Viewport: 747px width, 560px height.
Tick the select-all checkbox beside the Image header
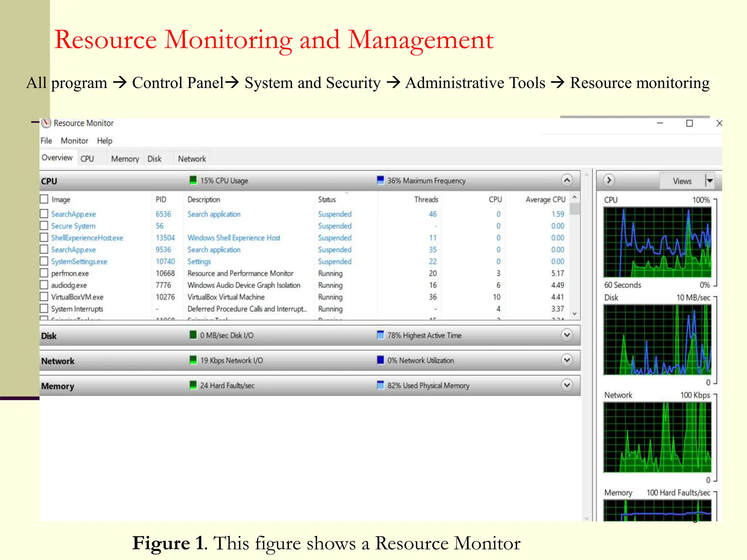tap(44, 199)
